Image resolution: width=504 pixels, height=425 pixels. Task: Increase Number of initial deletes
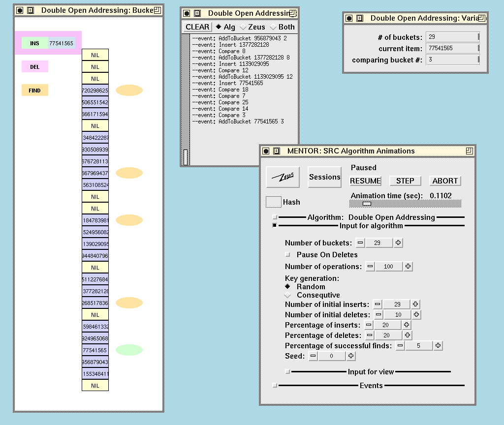[416, 314]
